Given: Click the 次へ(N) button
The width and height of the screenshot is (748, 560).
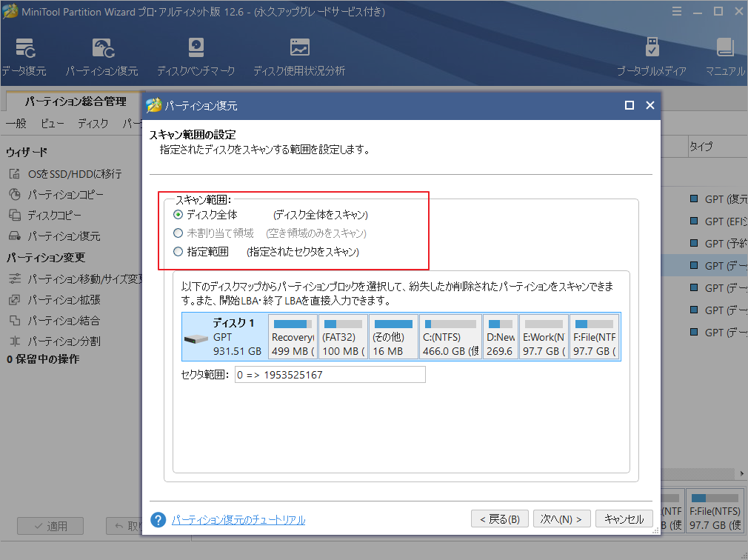Looking at the screenshot, I should (x=561, y=519).
